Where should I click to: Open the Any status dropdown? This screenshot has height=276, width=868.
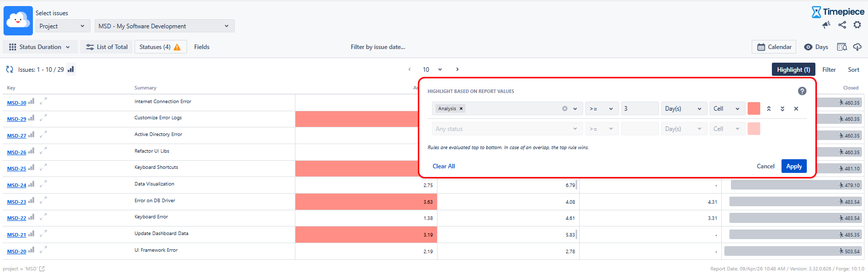click(507, 129)
